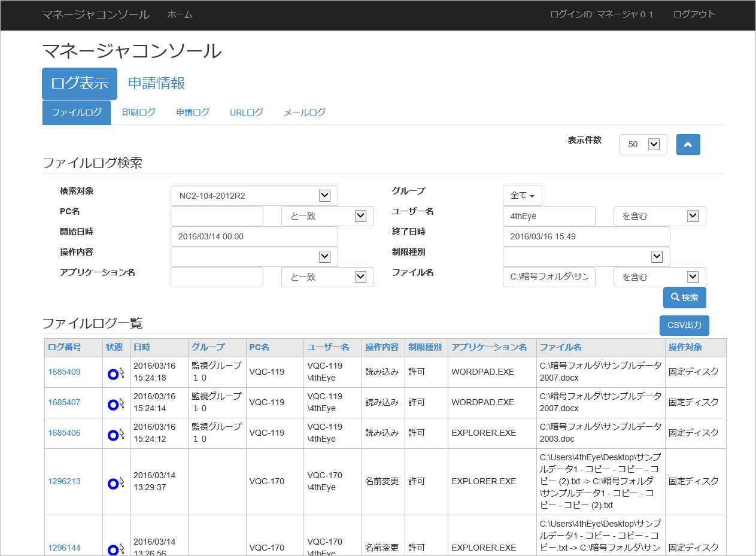Sort by 日時 column header
Image resolution: width=756 pixels, height=556 pixels.
tap(142, 347)
